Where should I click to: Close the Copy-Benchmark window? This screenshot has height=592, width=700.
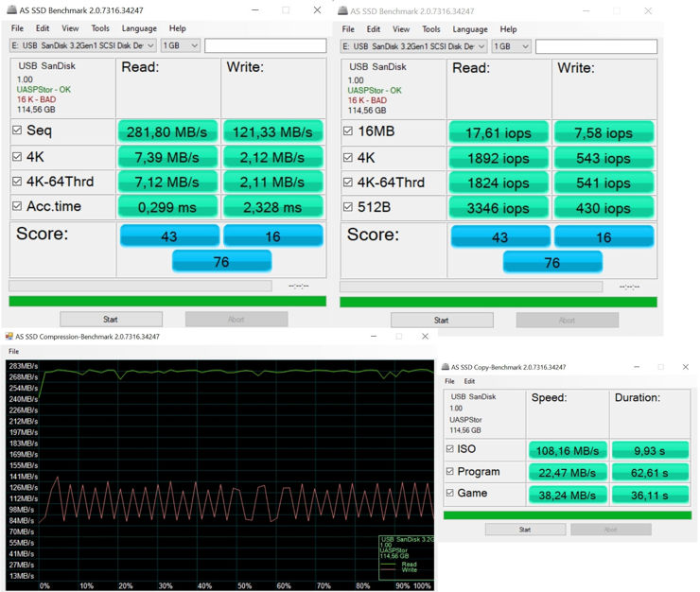[685, 367]
